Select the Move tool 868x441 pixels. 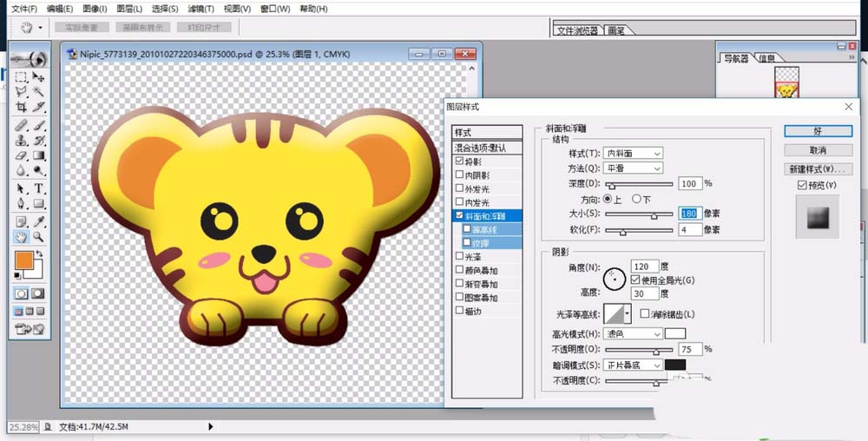click(x=38, y=77)
